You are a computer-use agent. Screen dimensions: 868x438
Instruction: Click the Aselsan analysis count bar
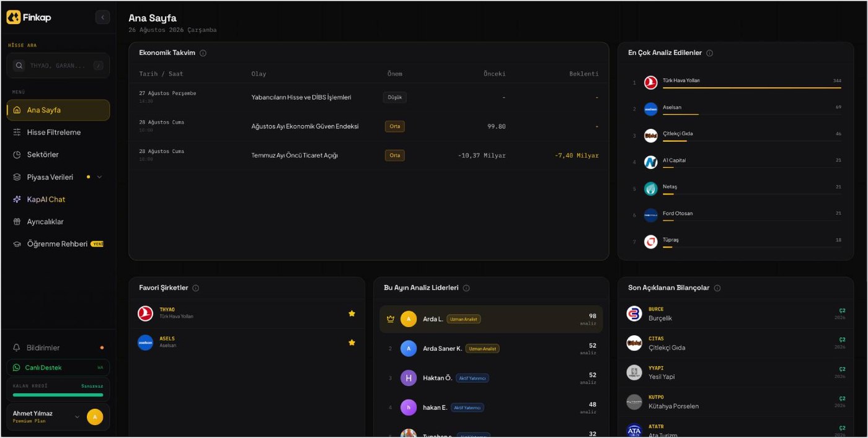point(751,115)
